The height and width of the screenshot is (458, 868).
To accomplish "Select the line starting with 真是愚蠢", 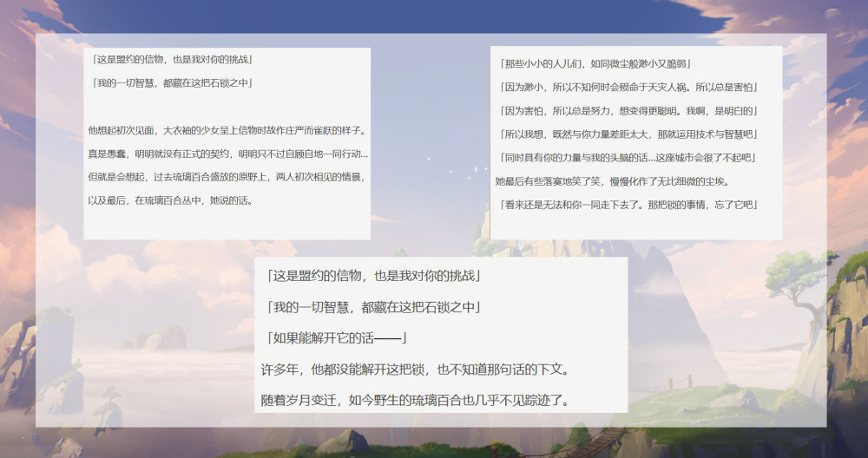I will (x=227, y=154).
